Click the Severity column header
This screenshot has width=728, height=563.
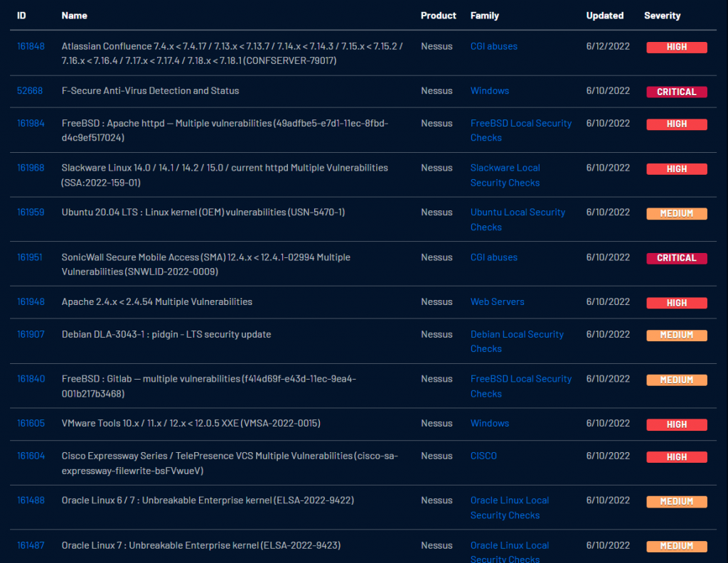click(x=662, y=16)
